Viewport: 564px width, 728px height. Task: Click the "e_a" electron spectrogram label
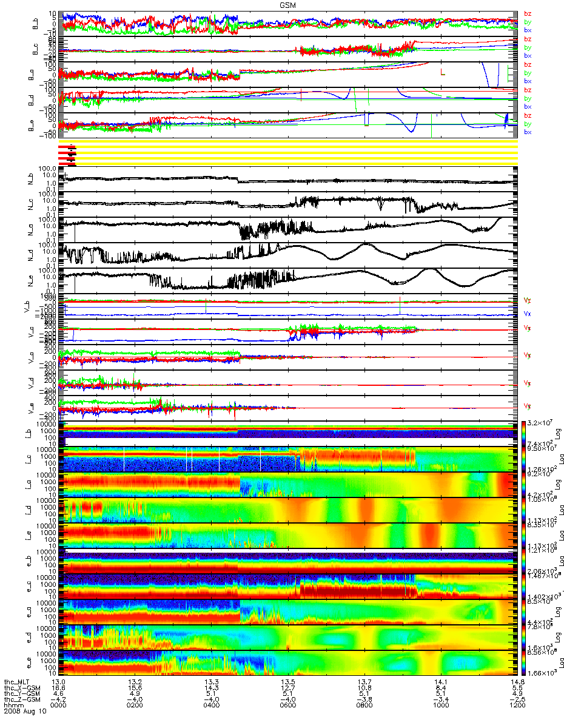28,612
